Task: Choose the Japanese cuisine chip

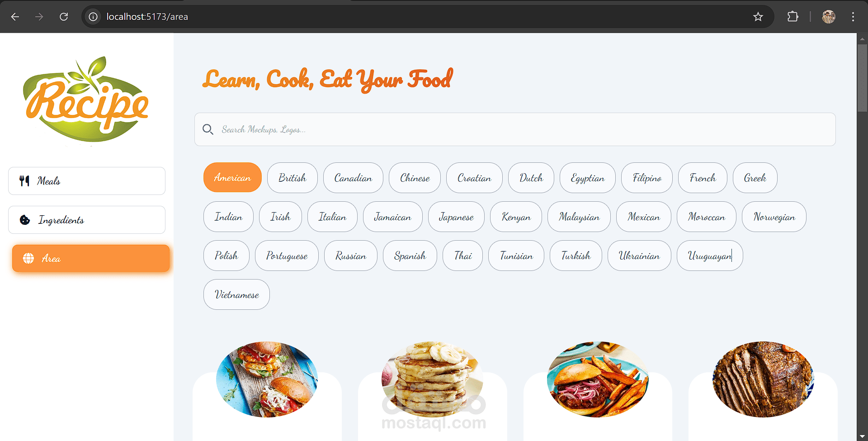Action: point(456,217)
